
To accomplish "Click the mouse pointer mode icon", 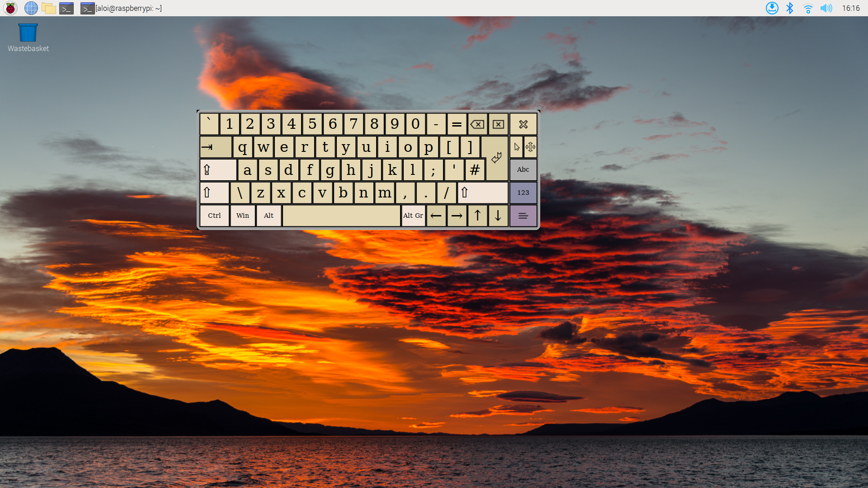I will [x=517, y=147].
